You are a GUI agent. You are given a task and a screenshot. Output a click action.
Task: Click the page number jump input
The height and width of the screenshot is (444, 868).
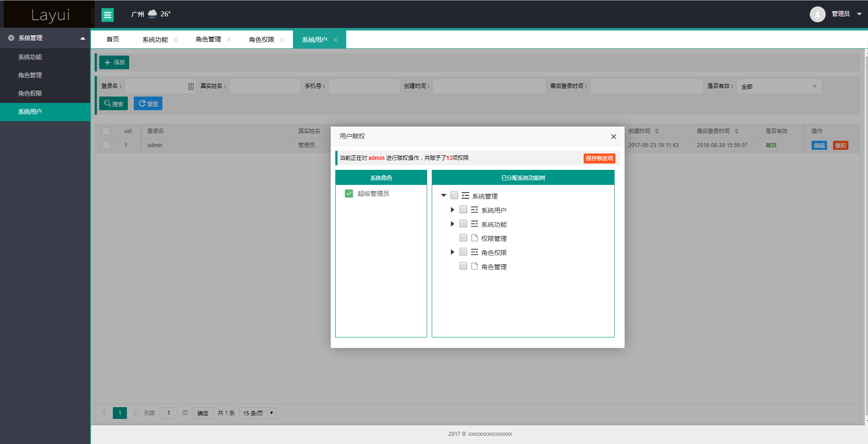(168, 413)
